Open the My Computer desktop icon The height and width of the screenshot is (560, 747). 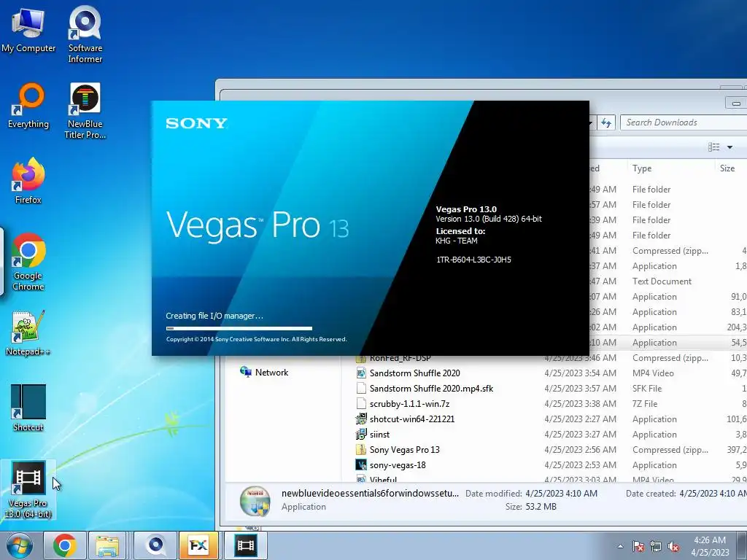[28, 31]
